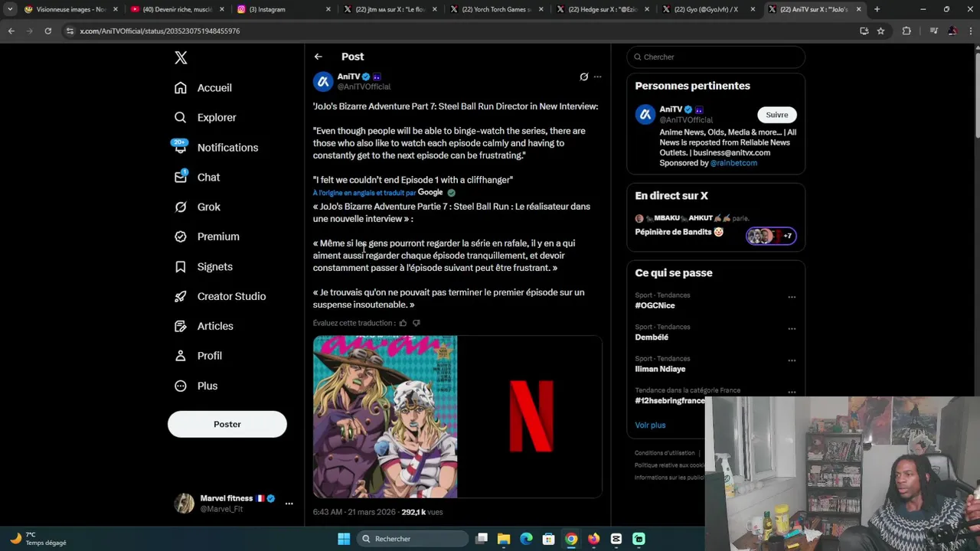
Task: Open #OGCNice trend
Action: (x=655, y=305)
